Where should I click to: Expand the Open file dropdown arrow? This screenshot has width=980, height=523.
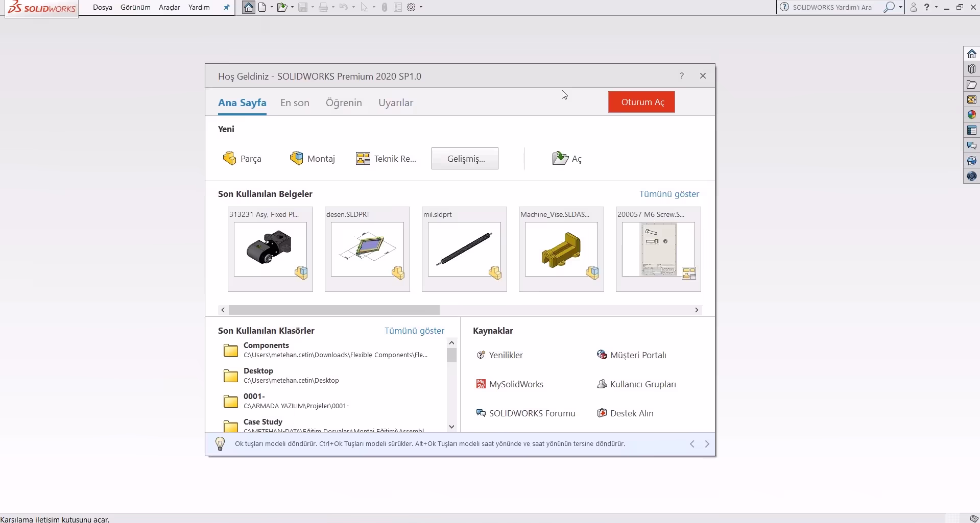[x=292, y=7]
